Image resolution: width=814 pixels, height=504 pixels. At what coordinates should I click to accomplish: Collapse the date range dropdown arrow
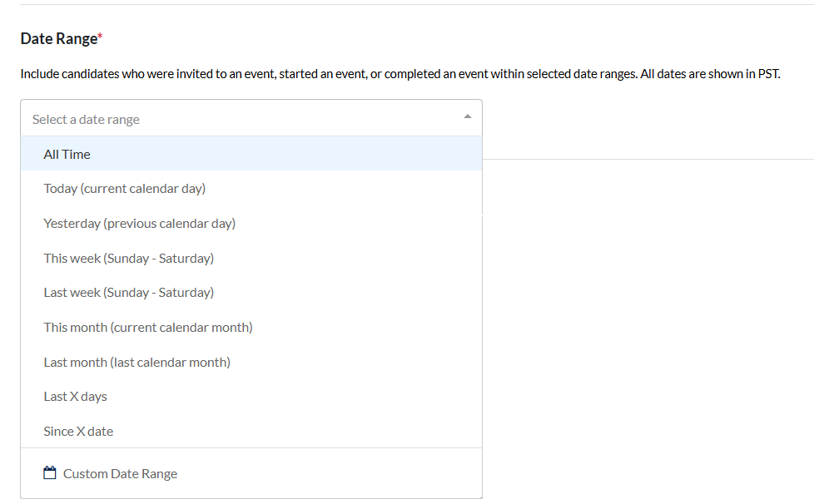[x=467, y=117]
